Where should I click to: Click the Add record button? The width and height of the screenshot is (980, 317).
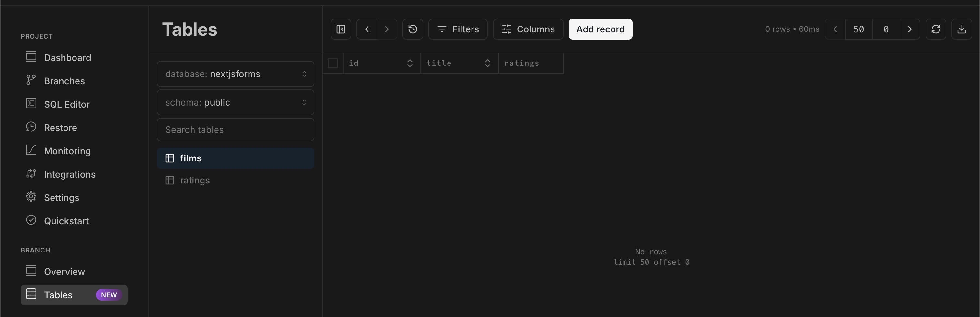(x=600, y=29)
